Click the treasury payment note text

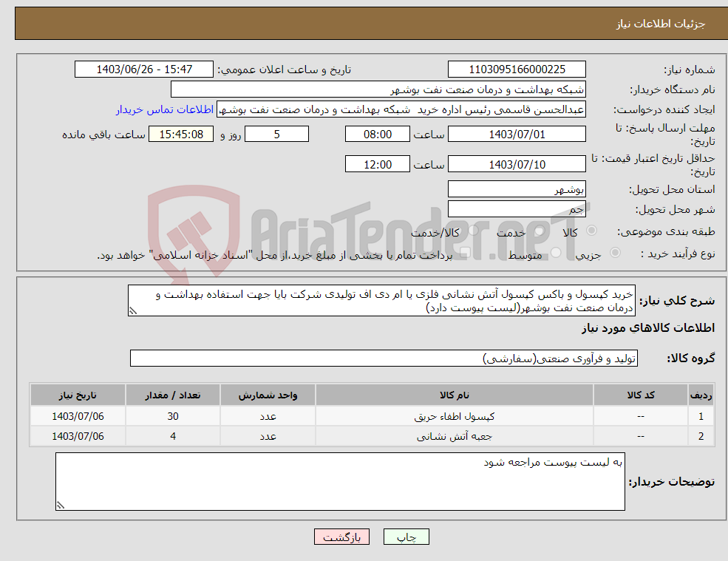(x=274, y=256)
